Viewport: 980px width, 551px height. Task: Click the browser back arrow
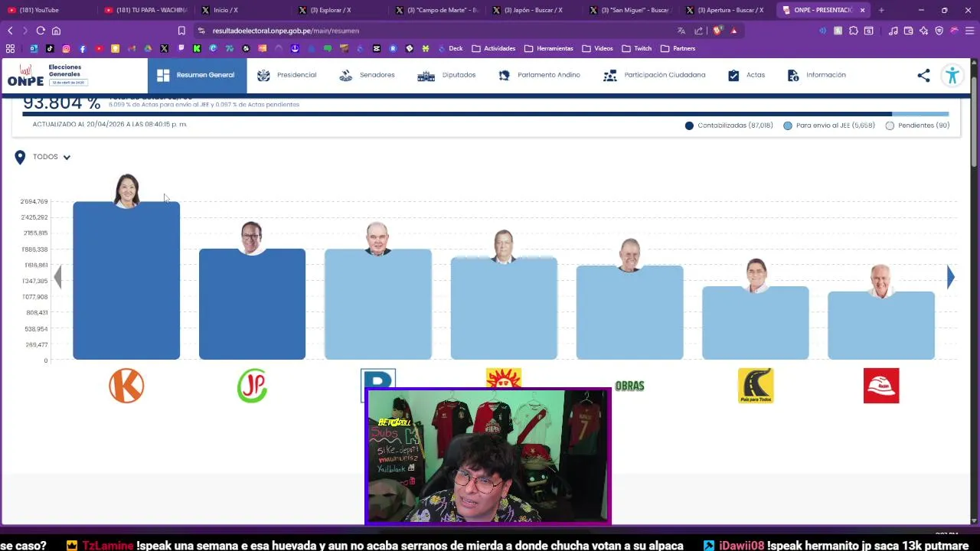coord(10,31)
